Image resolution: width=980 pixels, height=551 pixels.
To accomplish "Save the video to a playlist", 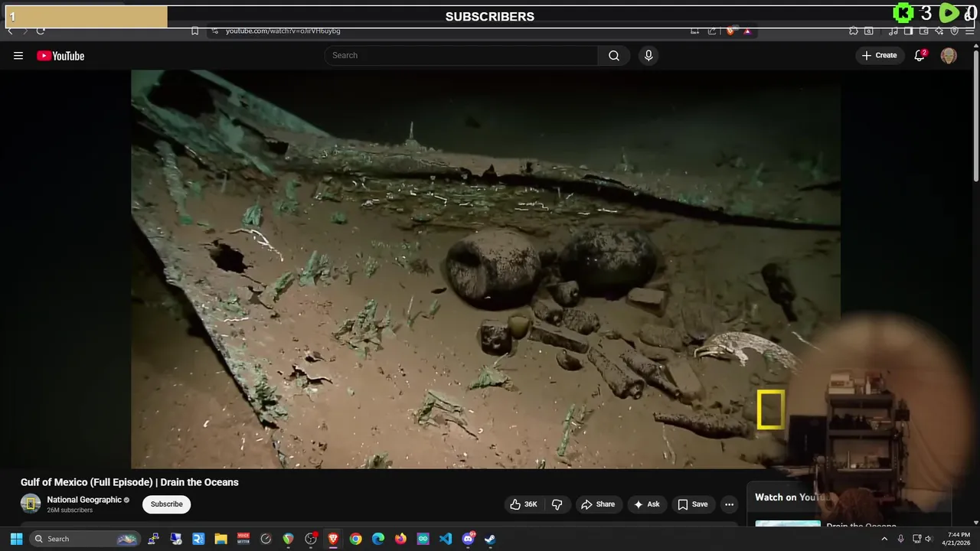I will click(x=692, y=504).
